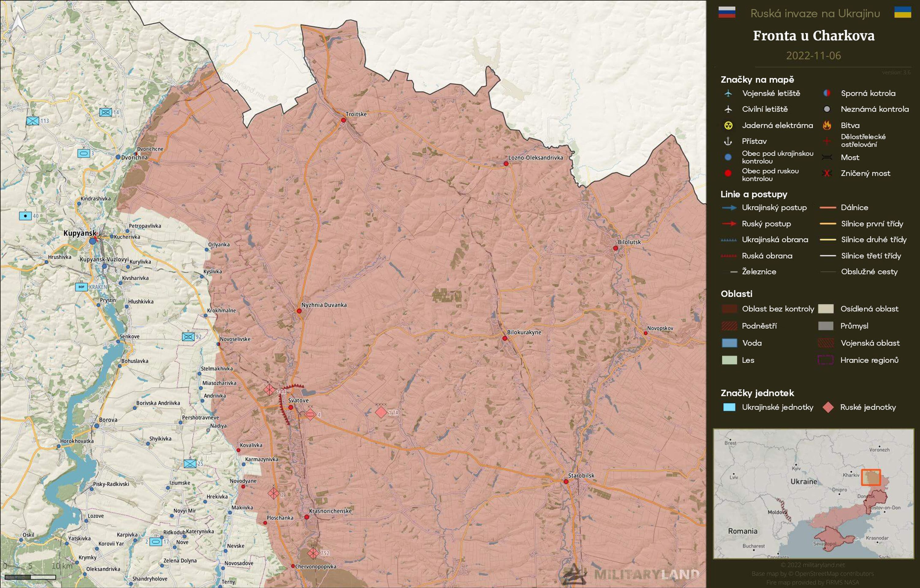Viewport: 920px width, 588px height.
Task: Click the Russian units red diamond swatch
Action: 828,407
